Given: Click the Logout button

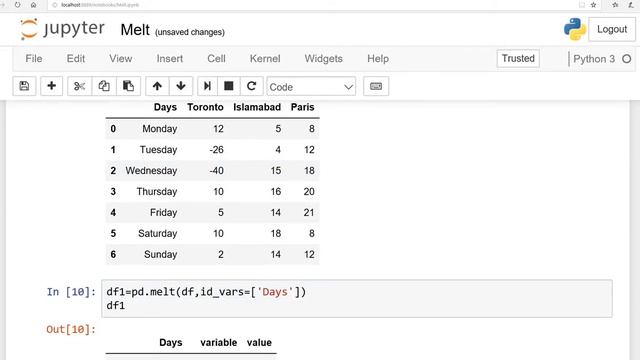Looking at the screenshot, I should 612,29.
